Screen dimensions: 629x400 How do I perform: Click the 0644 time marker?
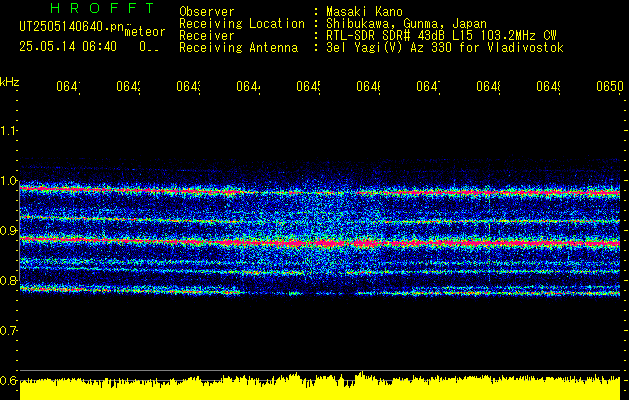click(x=248, y=86)
